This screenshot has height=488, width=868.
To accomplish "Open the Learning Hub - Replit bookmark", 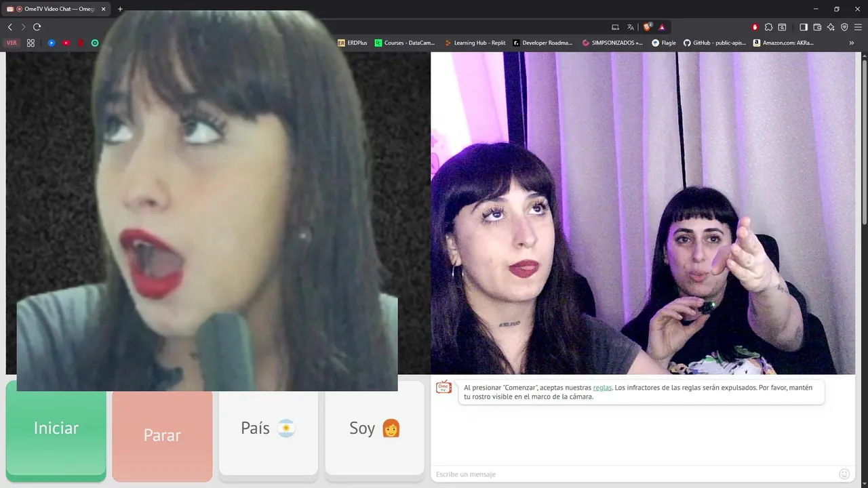I will point(475,43).
